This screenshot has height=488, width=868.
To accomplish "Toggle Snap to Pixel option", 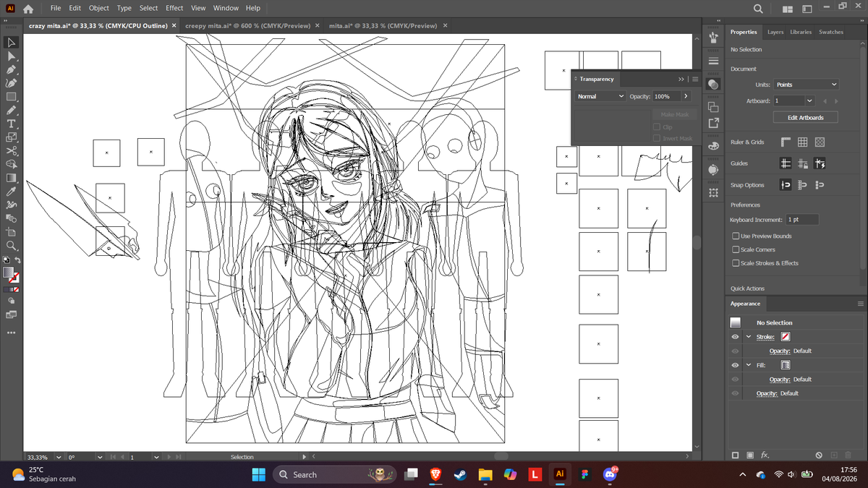I will pyautogui.click(x=820, y=185).
